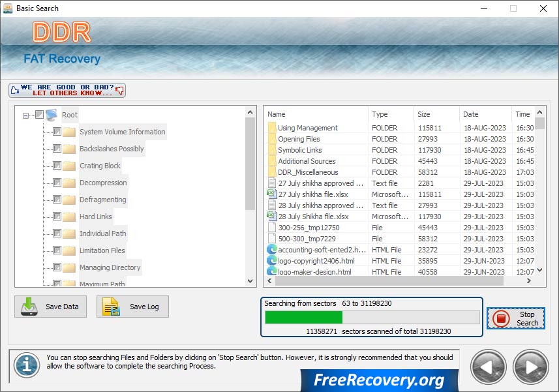The height and width of the screenshot is (392, 559).
Task: Select the Decompression tree folder
Action: click(103, 183)
